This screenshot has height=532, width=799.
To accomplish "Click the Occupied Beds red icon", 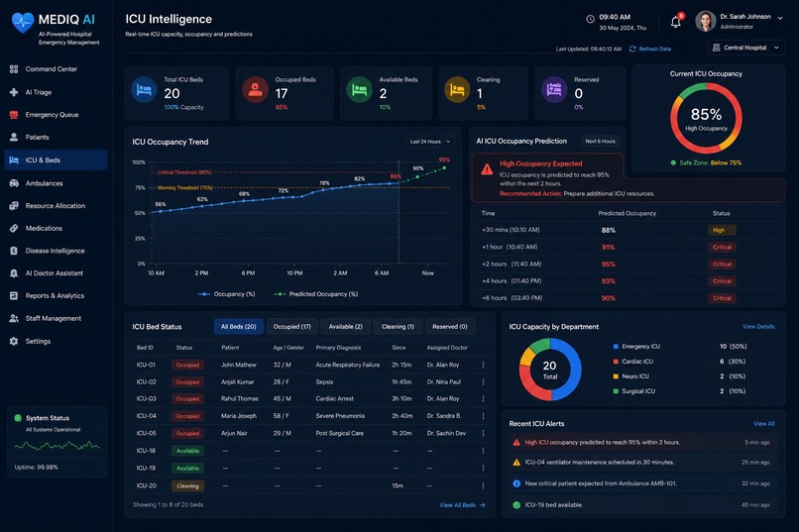I will click(256, 89).
